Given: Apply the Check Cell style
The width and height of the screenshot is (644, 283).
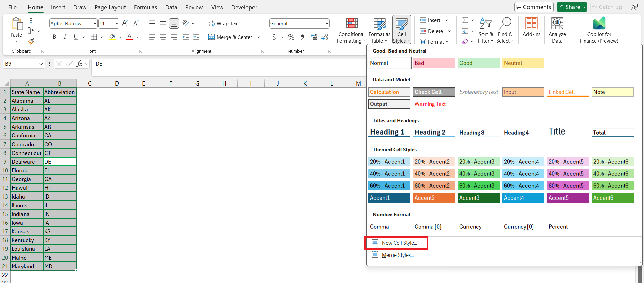Looking at the screenshot, I should [434, 92].
